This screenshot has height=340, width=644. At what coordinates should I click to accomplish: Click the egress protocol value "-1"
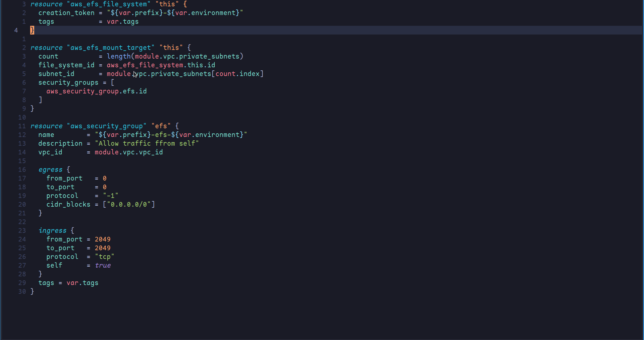click(111, 196)
